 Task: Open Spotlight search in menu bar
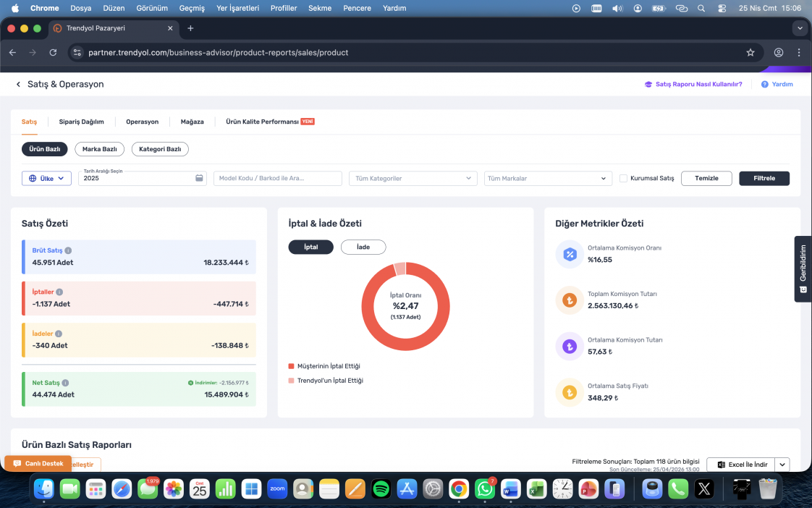point(701,8)
